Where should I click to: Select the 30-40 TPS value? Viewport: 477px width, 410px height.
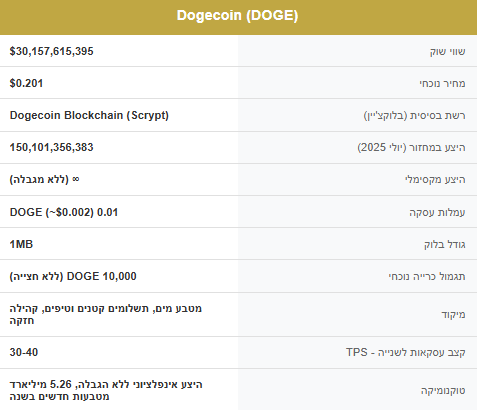[24, 352]
